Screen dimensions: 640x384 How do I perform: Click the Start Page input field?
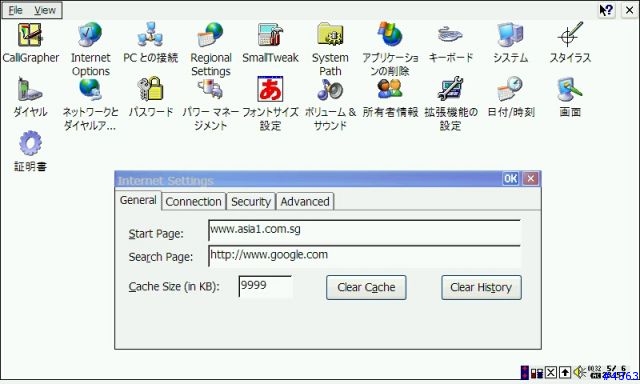(x=364, y=230)
